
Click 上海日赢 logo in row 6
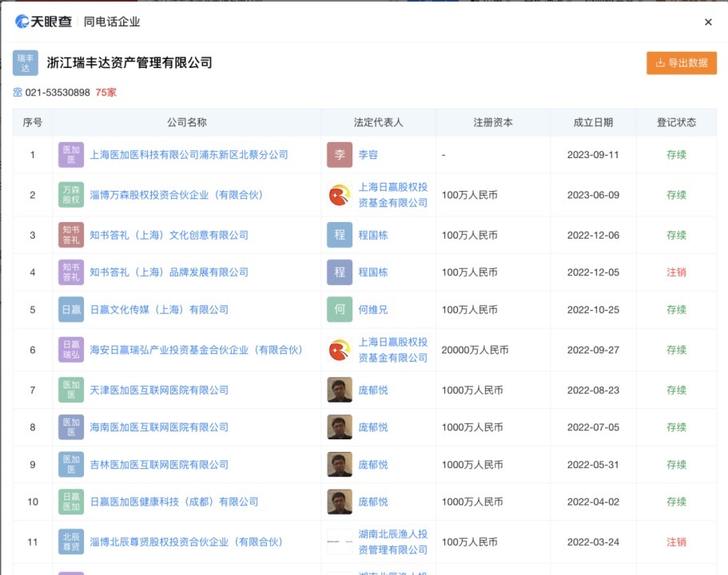pos(340,350)
